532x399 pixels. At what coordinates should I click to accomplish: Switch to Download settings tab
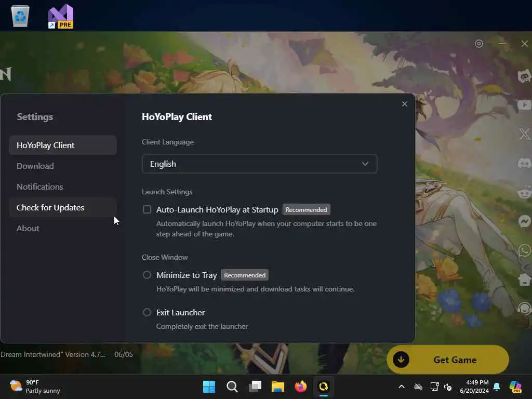(x=63, y=166)
